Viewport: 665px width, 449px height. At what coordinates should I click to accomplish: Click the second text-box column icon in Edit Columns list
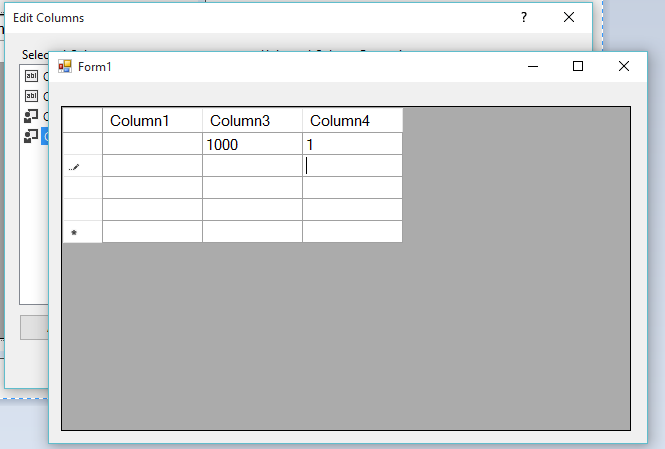pos(31,96)
